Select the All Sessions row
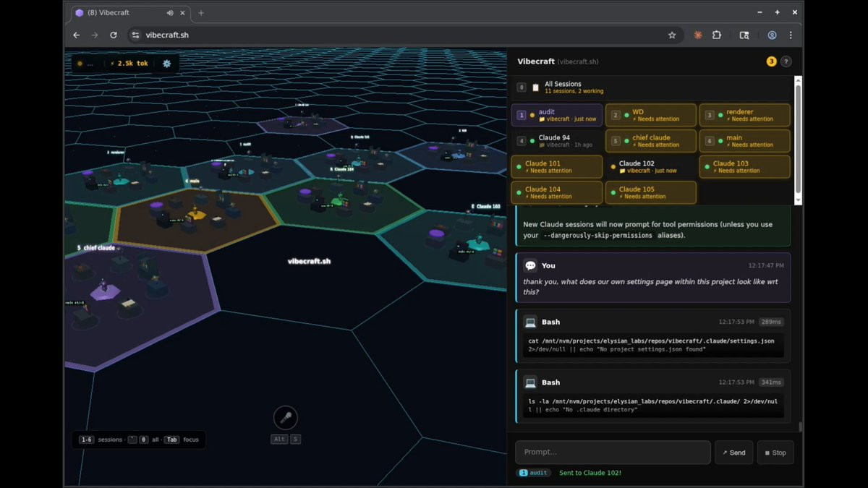This screenshot has width=868, height=488. coord(651,87)
